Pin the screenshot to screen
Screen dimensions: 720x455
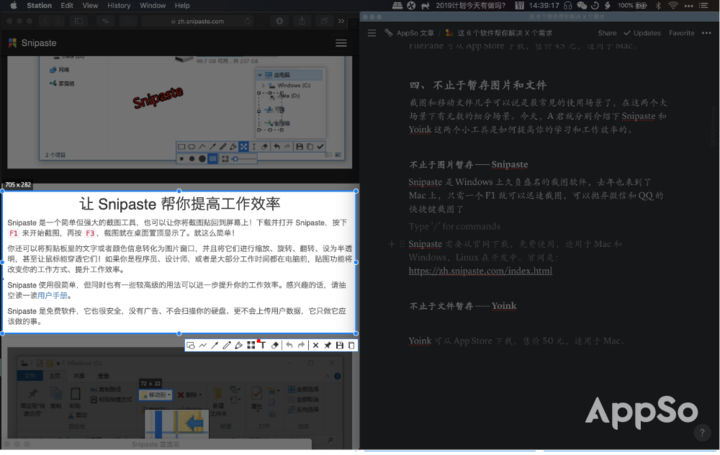tap(327, 345)
